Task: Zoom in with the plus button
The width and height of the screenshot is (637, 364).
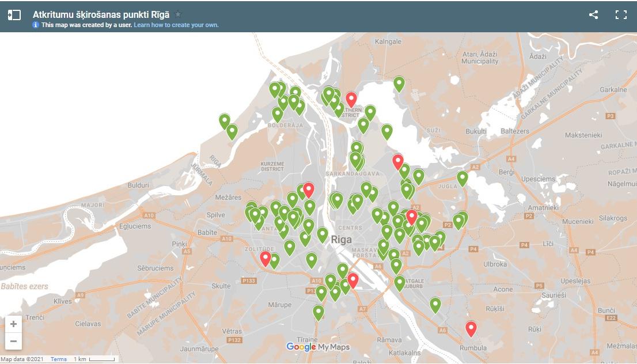Action: tap(13, 324)
